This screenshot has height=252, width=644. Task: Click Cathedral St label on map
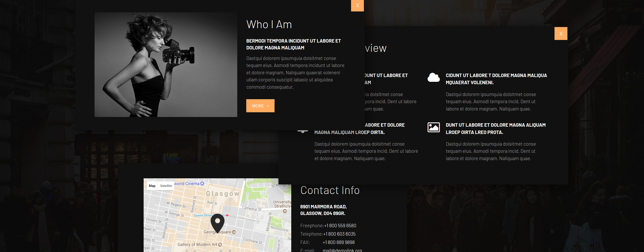coord(252,209)
